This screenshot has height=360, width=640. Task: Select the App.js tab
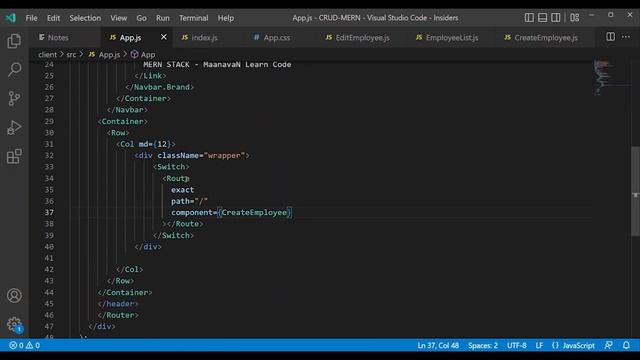tap(130, 38)
